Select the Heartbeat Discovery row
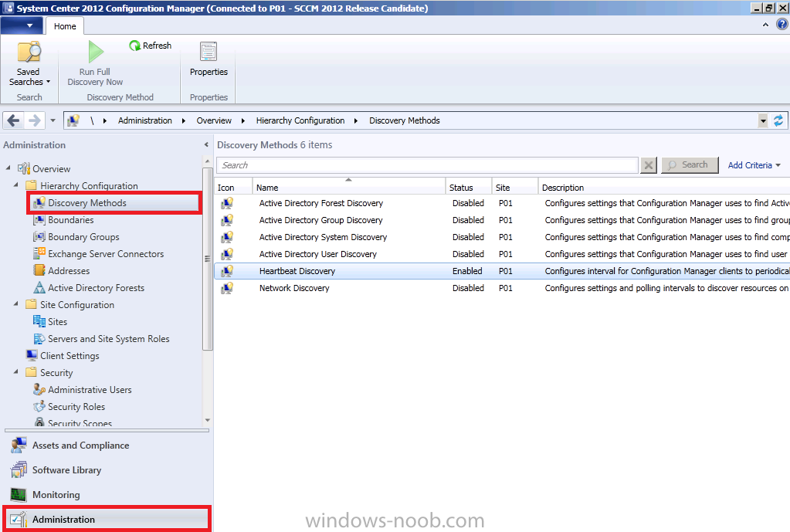Viewport: 790px width, 532px height. [x=502, y=271]
